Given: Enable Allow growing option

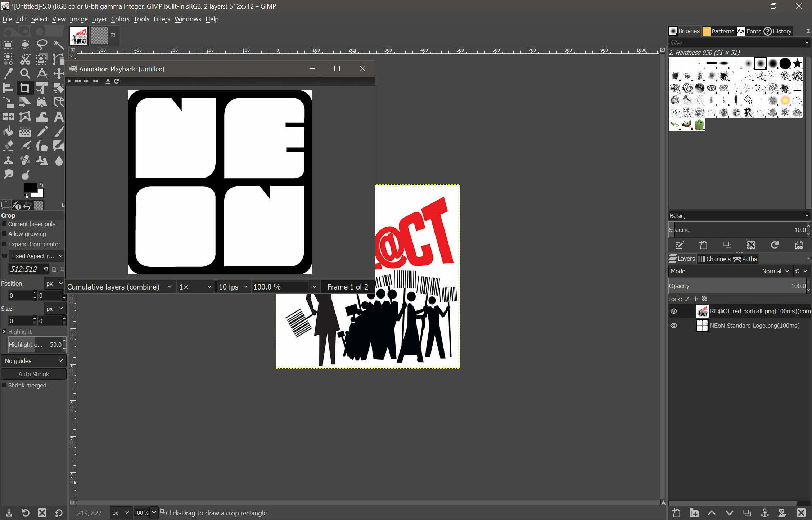Looking at the screenshot, I should 4,234.
